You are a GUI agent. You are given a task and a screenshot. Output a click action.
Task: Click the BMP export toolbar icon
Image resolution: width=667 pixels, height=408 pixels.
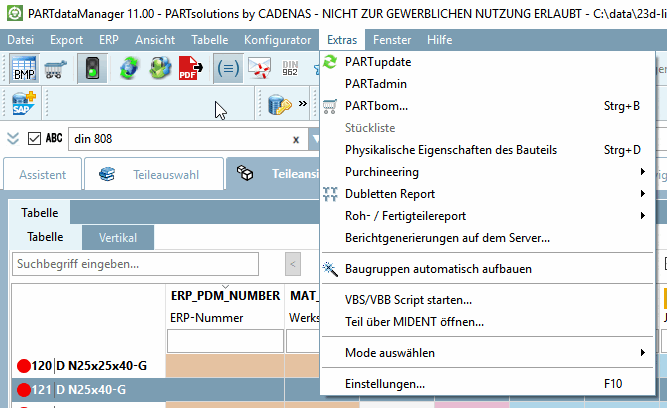[x=24, y=68]
